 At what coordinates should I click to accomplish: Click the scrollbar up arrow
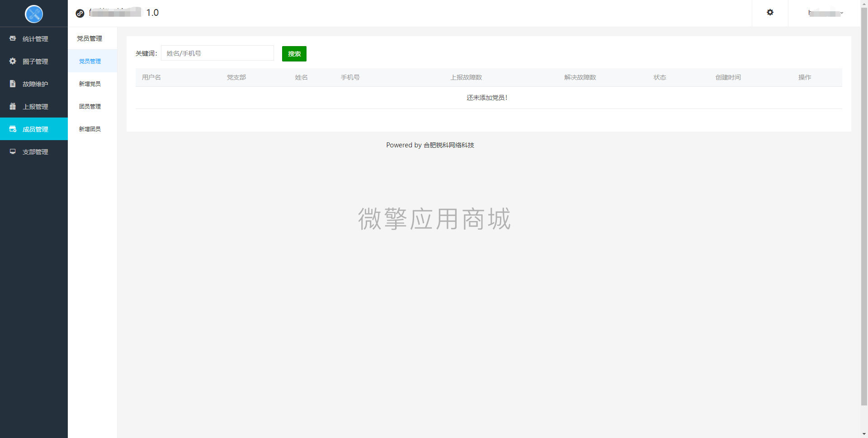(x=864, y=3)
